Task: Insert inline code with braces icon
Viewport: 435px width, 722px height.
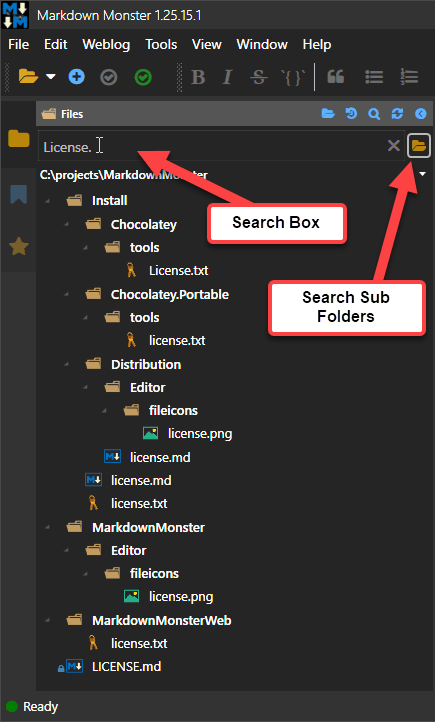Action: tap(293, 77)
